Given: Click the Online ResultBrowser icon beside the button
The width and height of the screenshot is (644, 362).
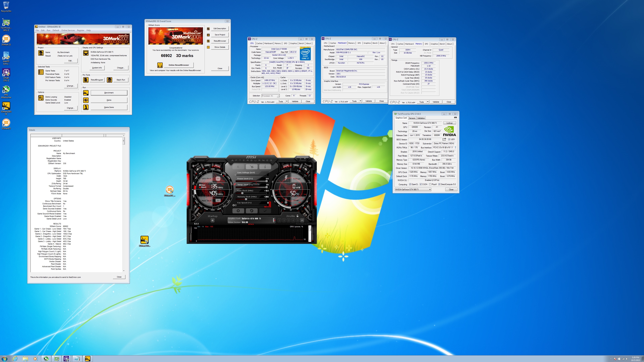Looking at the screenshot, I should (x=160, y=65).
